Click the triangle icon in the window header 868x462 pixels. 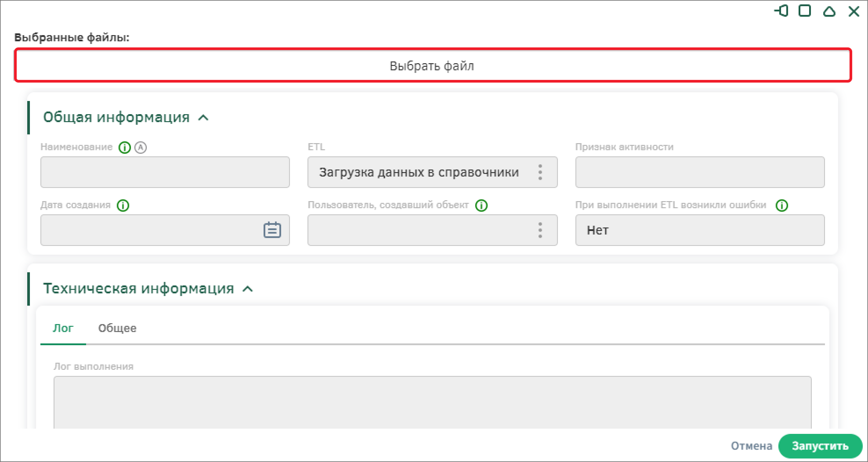[x=829, y=11]
